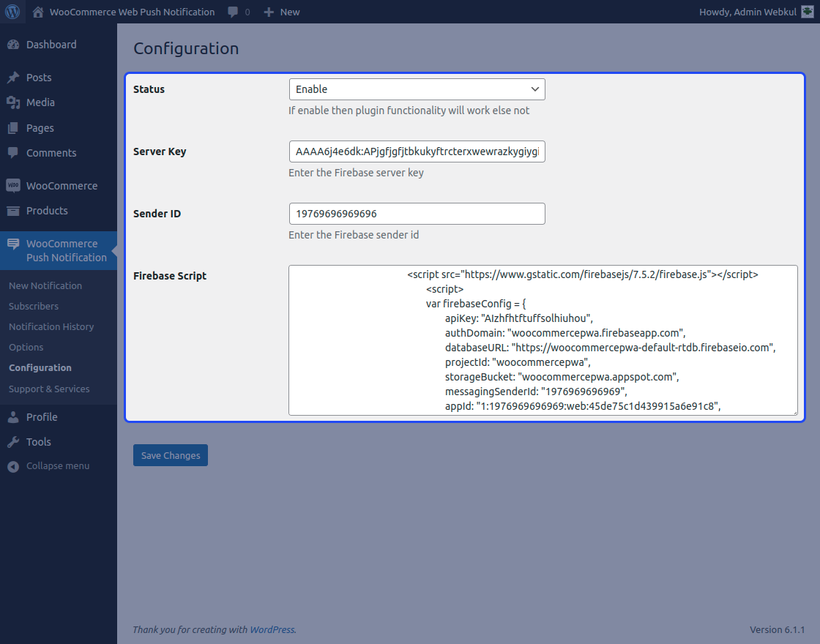This screenshot has height=644, width=820.
Task: Open Pages menu item
Action: click(x=40, y=128)
